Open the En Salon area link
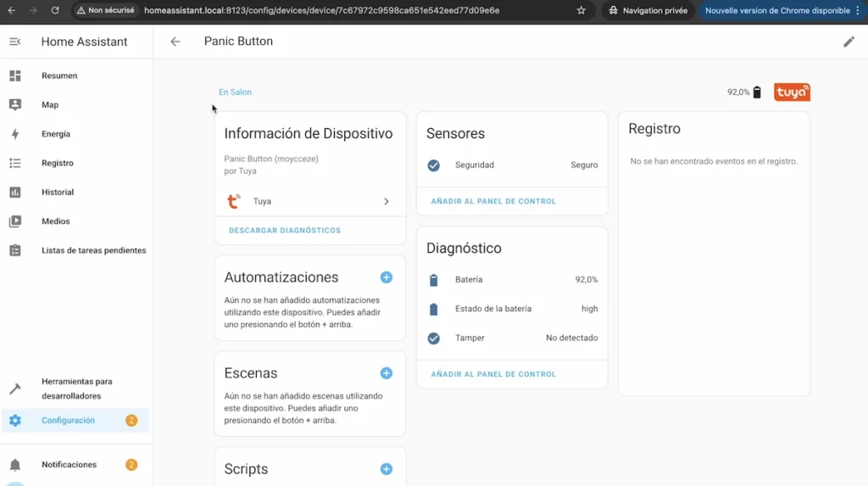Image resolution: width=868 pixels, height=486 pixels. (235, 92)
